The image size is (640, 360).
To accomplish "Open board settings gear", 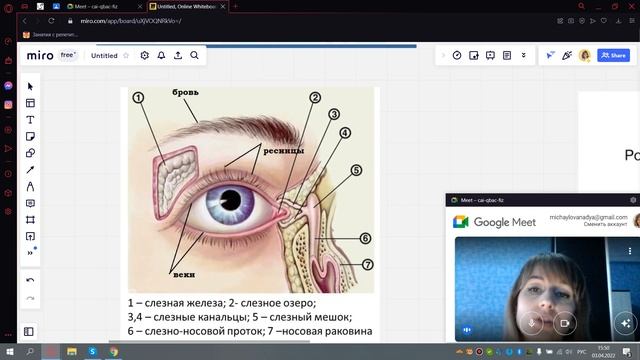I will [144, 55].
